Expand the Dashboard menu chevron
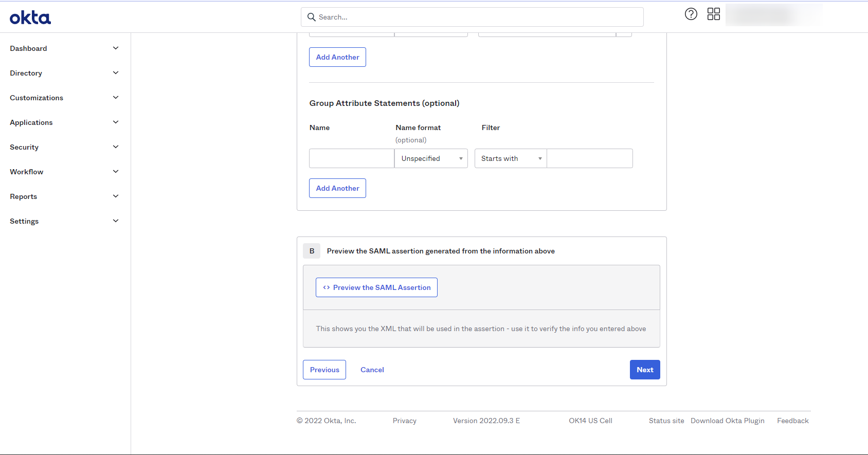The height and width of the screenshot is (455, 868). [x=116, y=48]
